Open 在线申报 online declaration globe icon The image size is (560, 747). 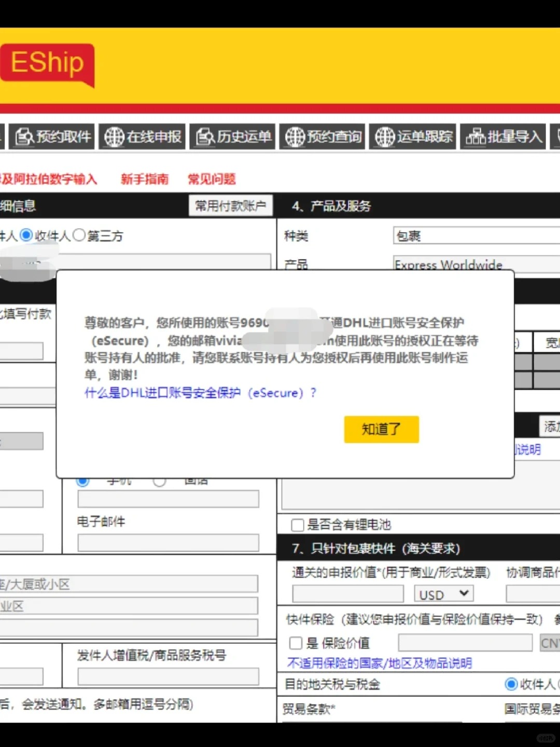coord(114,137)
